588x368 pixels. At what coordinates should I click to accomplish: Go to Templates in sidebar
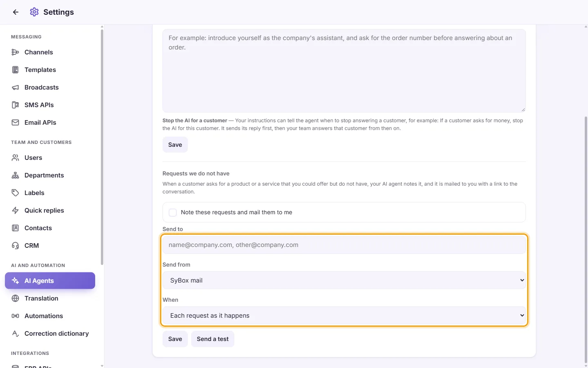[x=50, y=70]
